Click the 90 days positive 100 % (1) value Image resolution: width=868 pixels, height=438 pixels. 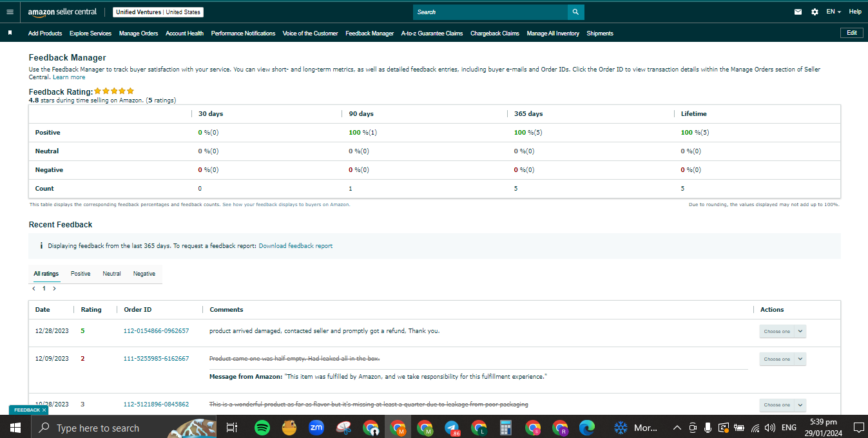(x=363, y=133)
